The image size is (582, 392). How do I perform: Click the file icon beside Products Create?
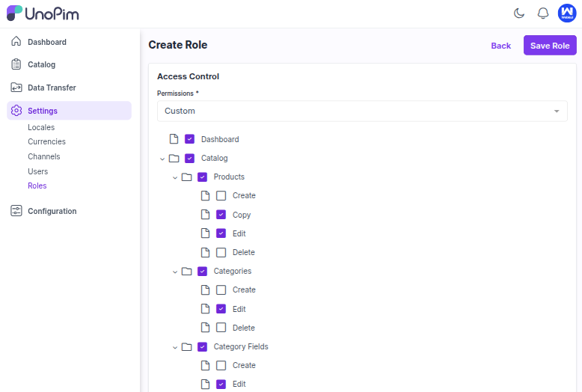[x=205, y=196]
